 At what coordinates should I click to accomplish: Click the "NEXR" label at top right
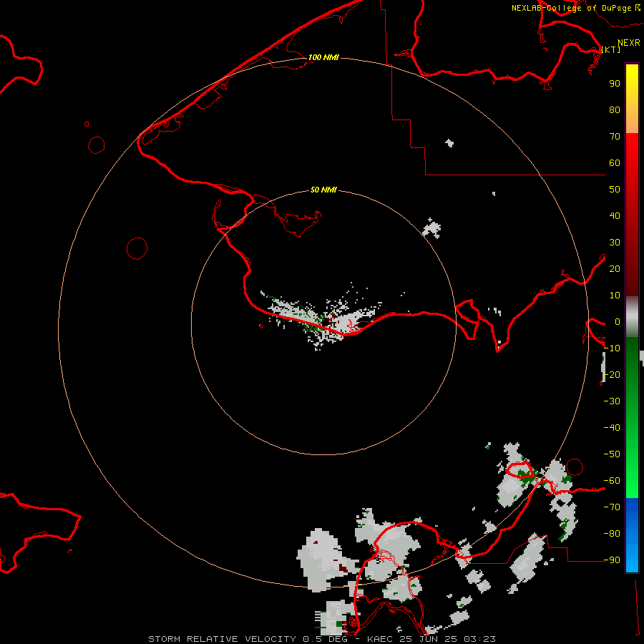(x=629, y=43)
